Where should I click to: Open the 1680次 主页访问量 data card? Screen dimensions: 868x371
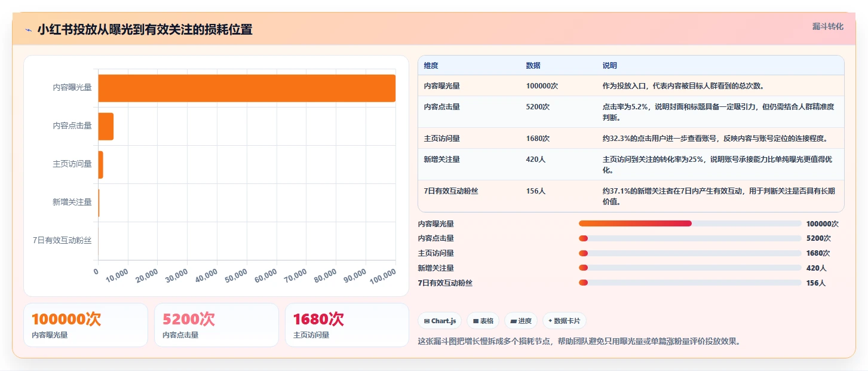pos(347,325)
